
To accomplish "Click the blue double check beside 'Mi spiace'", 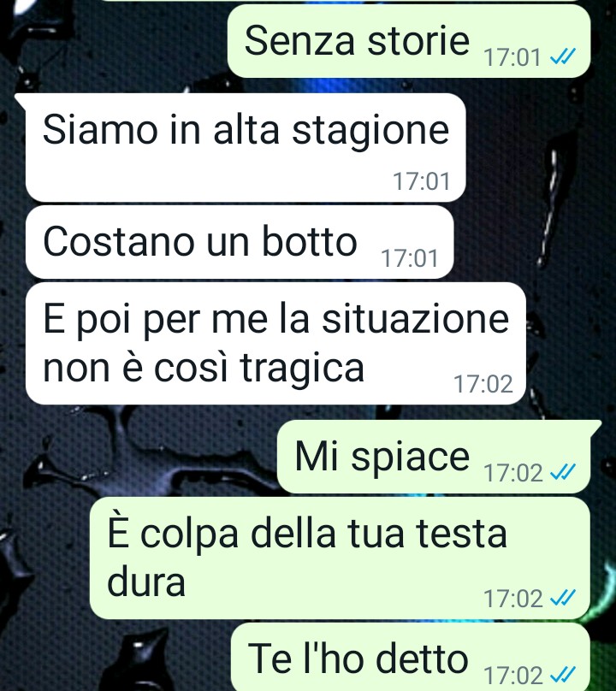I will click(x=563, y=472).
